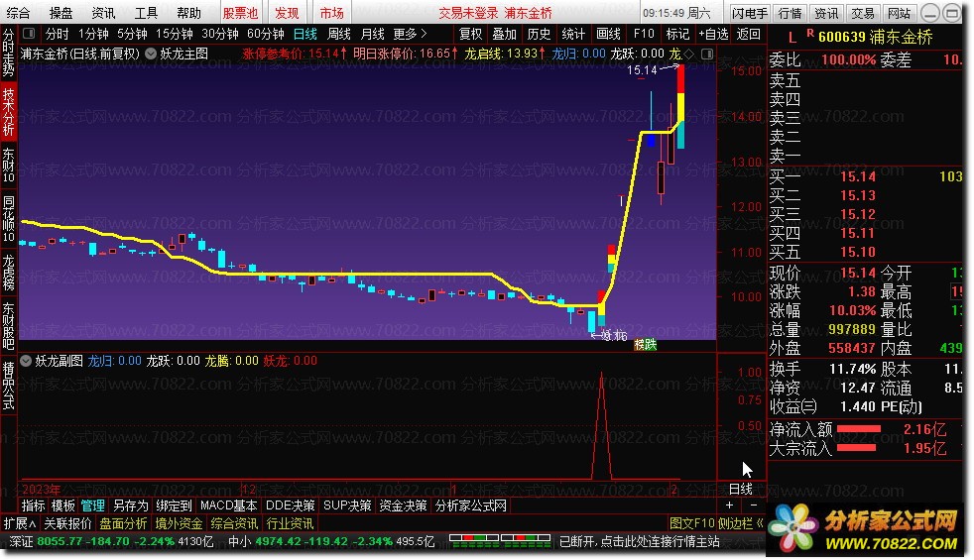
Task: Select the 5分钟 chart period
Action: point(132,34)
